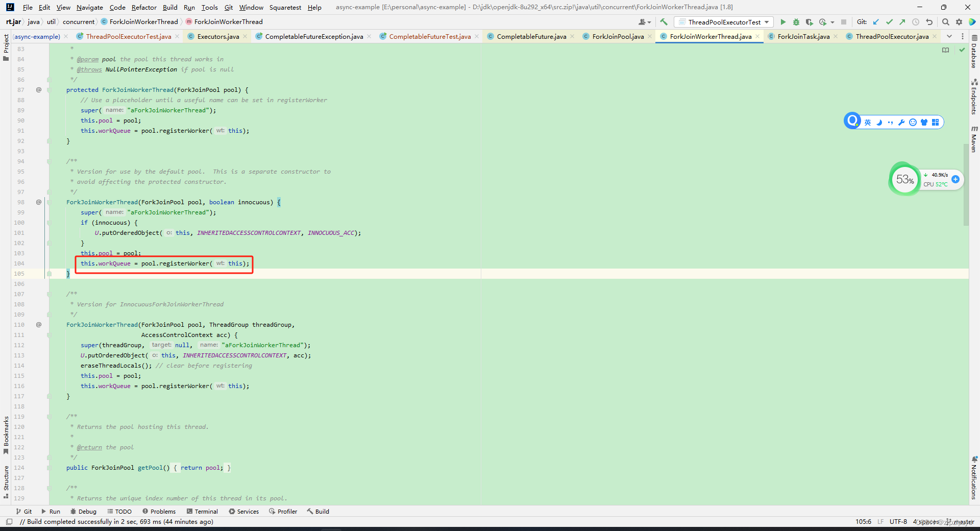Click the ForkJoinWorkerThread class breadcrumb
The width and height of the screenshot is (980, 531).
coord(139,21)
